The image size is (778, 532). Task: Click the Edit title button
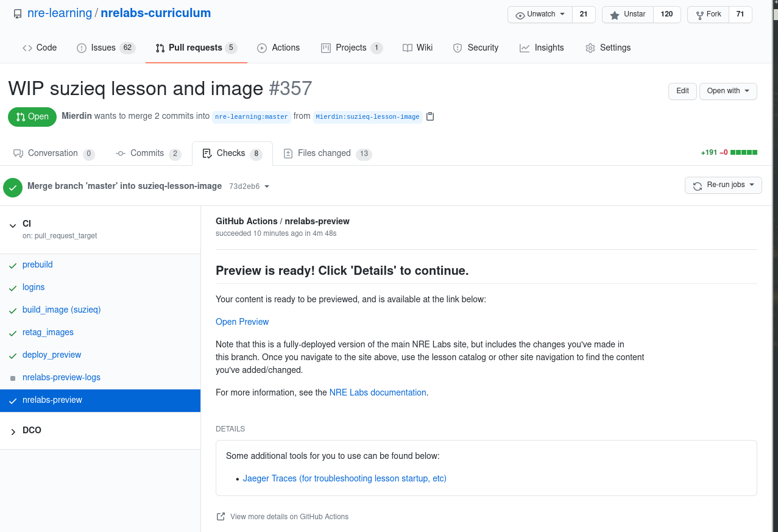tap(682, 91)
